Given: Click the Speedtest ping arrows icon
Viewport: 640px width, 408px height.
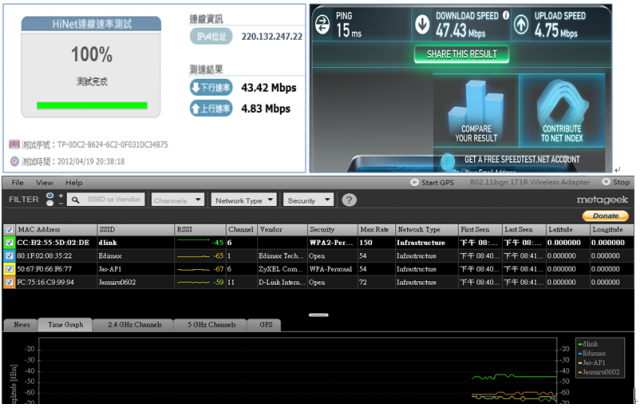Looking at the screenshot, I should (322, 24).
